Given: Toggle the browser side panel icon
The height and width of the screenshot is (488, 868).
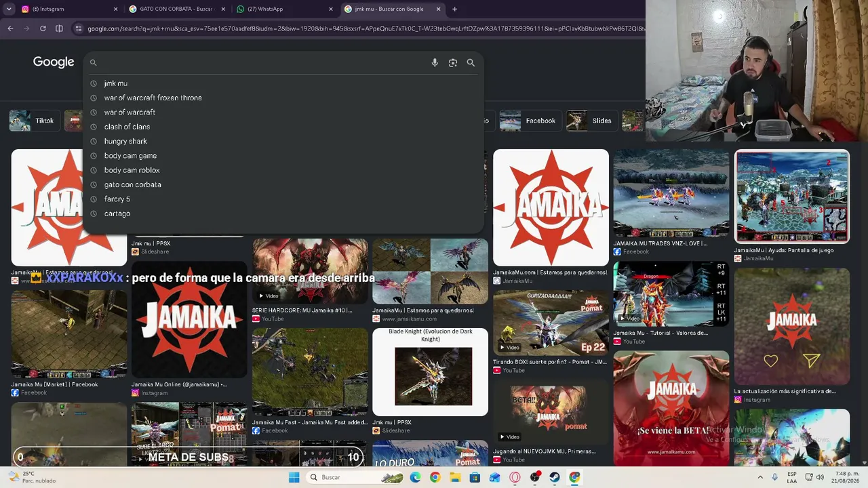Looking at the screenshot, I should (x=59, y=28).
